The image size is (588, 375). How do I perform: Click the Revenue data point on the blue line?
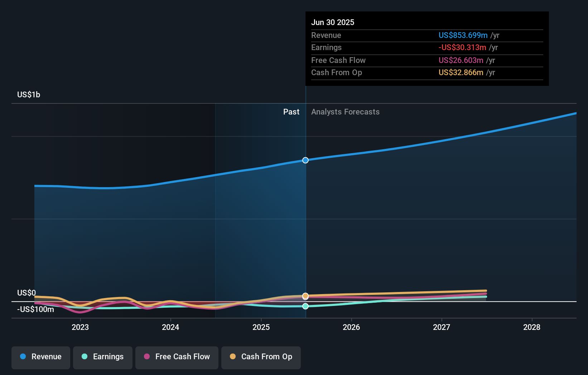coord(305,160)
